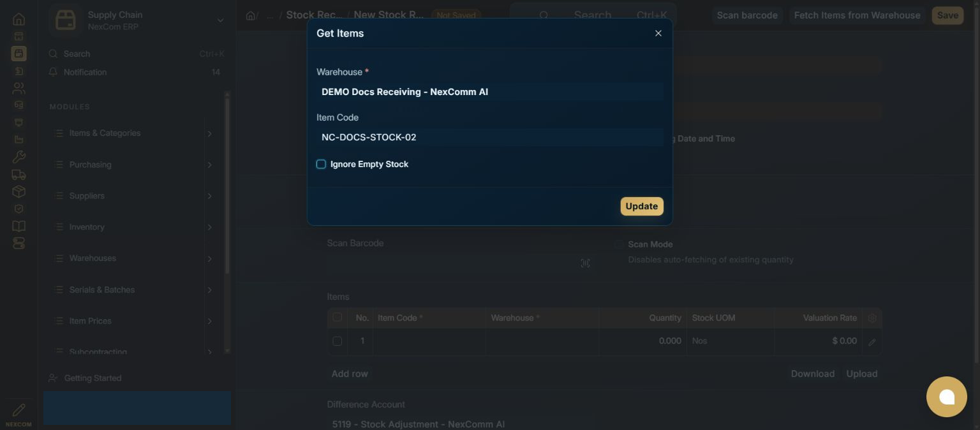Enable Ignore Empty Stock checkbox
The width and height of the screenshot is (980, 430).
click(x=321, y=164)
